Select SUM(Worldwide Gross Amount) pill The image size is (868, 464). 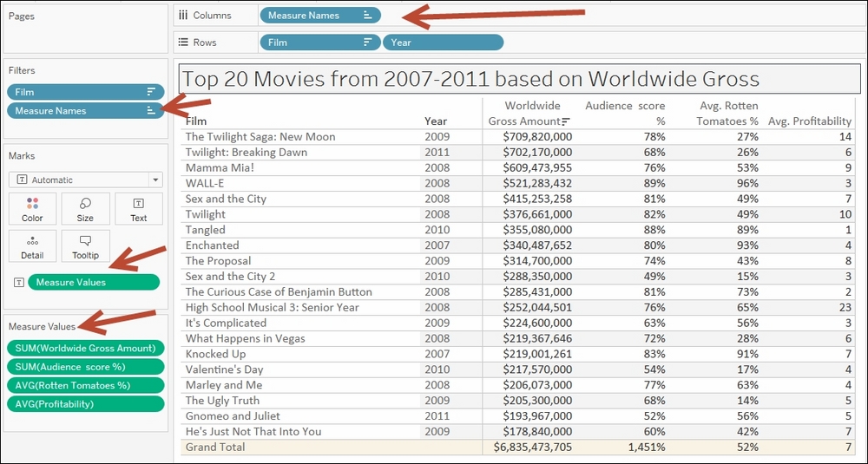(86, 348)
